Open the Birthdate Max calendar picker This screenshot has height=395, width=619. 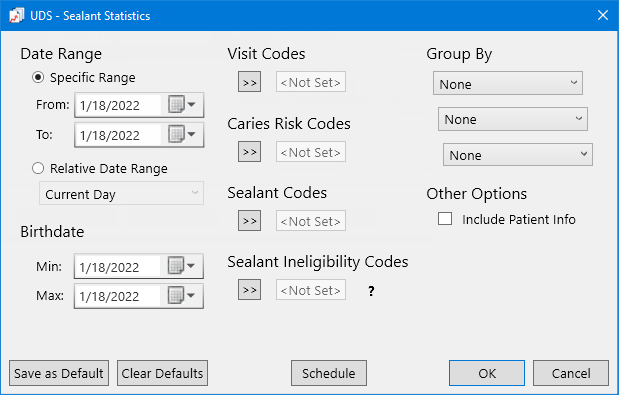pos(182,296)
